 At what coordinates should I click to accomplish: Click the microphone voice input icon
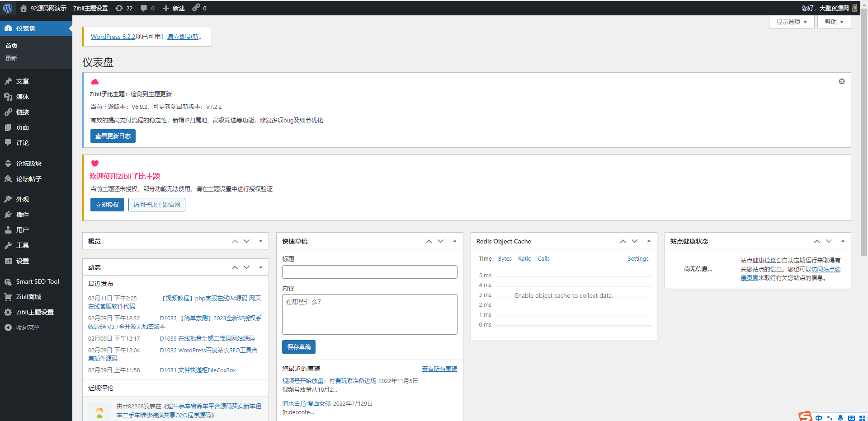[840, 418]
